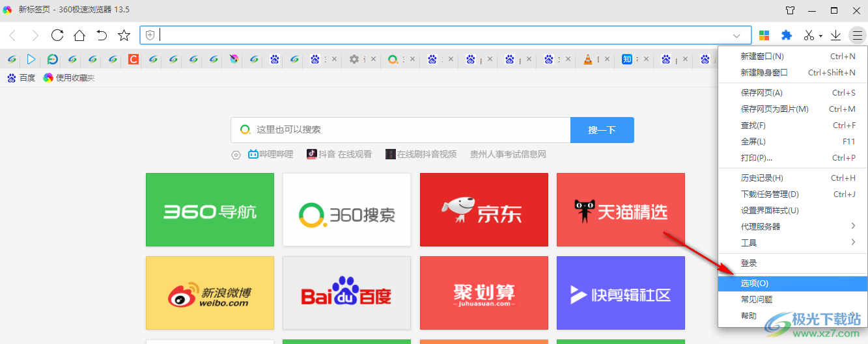Switch to the VLC cone tab

tap(588, 59)
